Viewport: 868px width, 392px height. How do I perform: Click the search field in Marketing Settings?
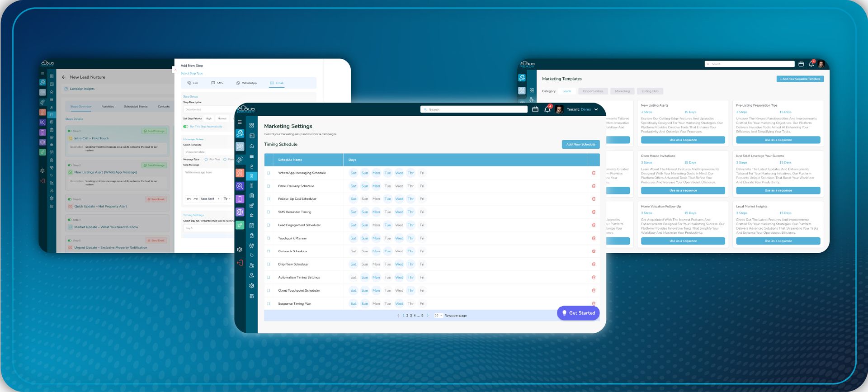pyautogui.click(x=475, y=109)
